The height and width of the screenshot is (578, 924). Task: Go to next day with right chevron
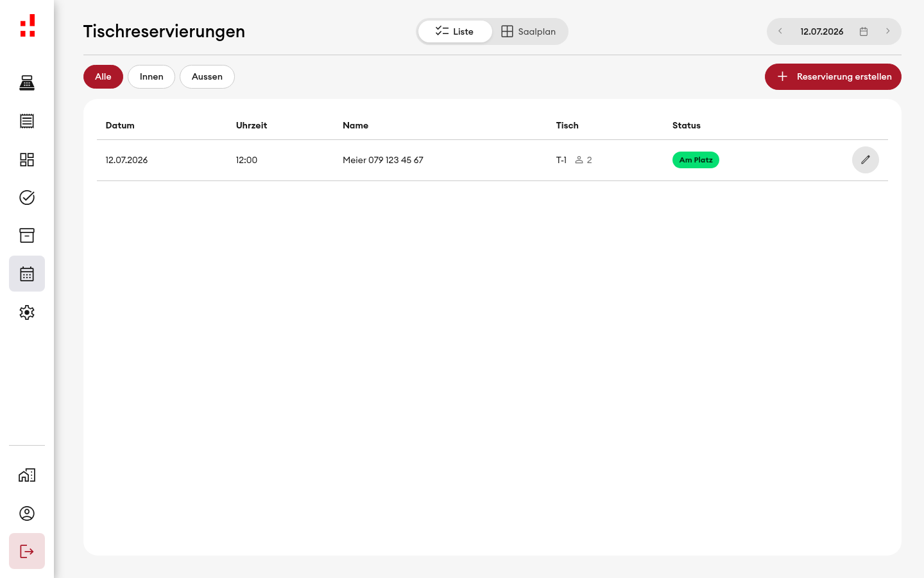(888, 31)
